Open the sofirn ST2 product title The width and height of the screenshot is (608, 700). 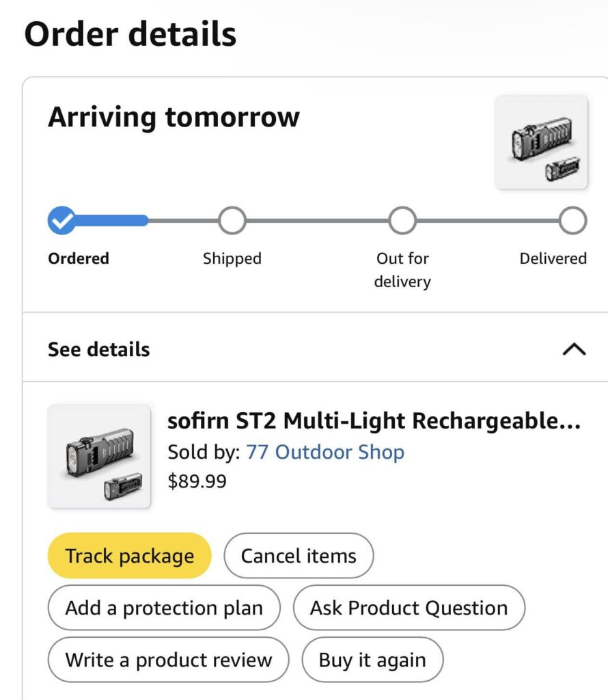[x=374, y=421]
